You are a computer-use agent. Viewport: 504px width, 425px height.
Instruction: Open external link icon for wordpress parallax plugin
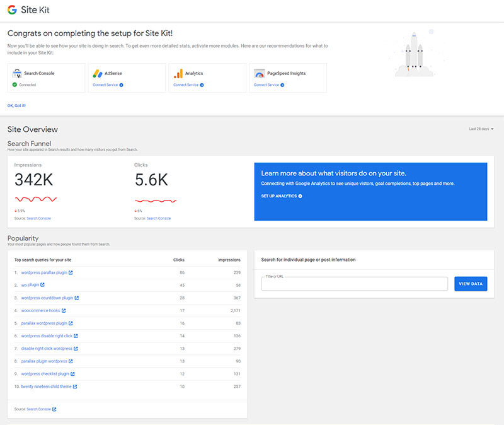pos(71,273)
